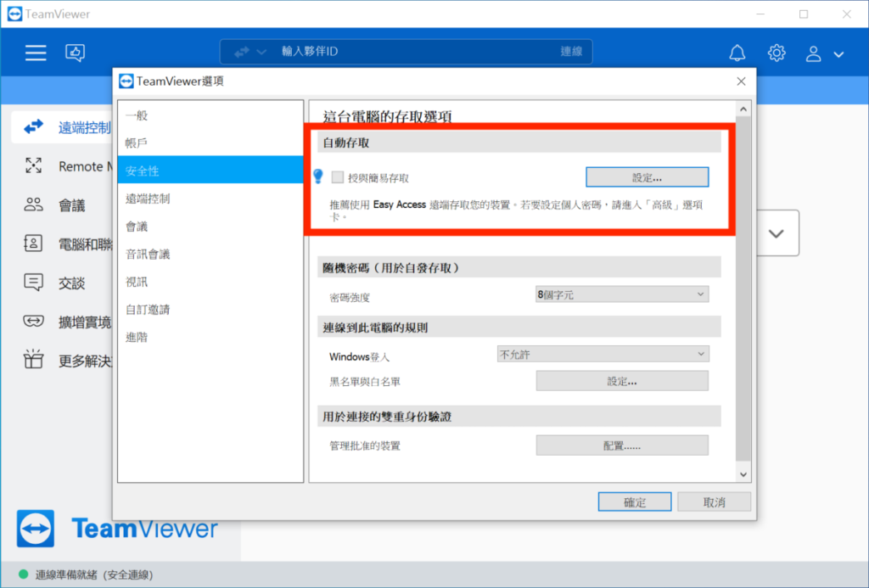Open settings gear in main window
The height and width of the screenshot is (588, 869).
(776, 53)
